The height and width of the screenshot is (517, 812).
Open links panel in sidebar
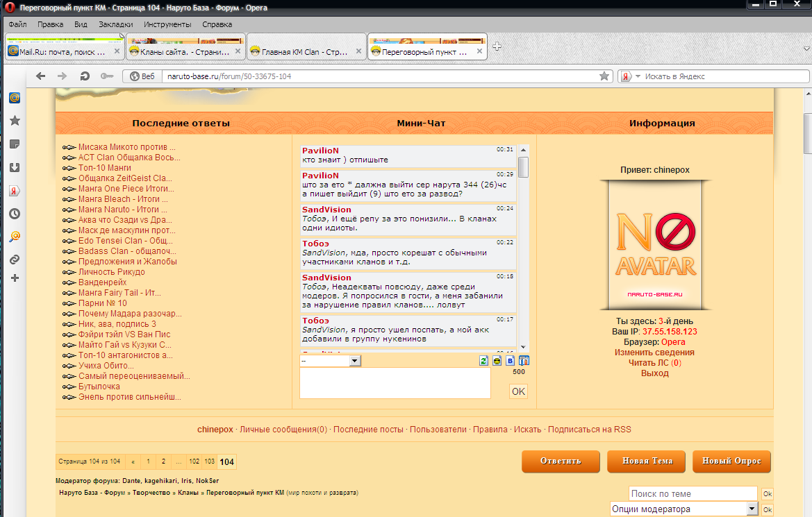[x=15, y=260]
